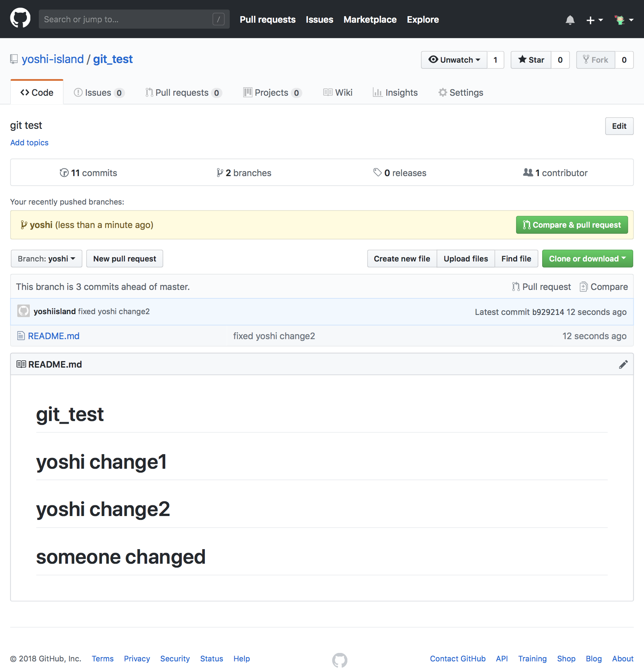Open Issues in top navigation
The width and height of the screenshot is (644, 671).
click(x=319, y=20)
